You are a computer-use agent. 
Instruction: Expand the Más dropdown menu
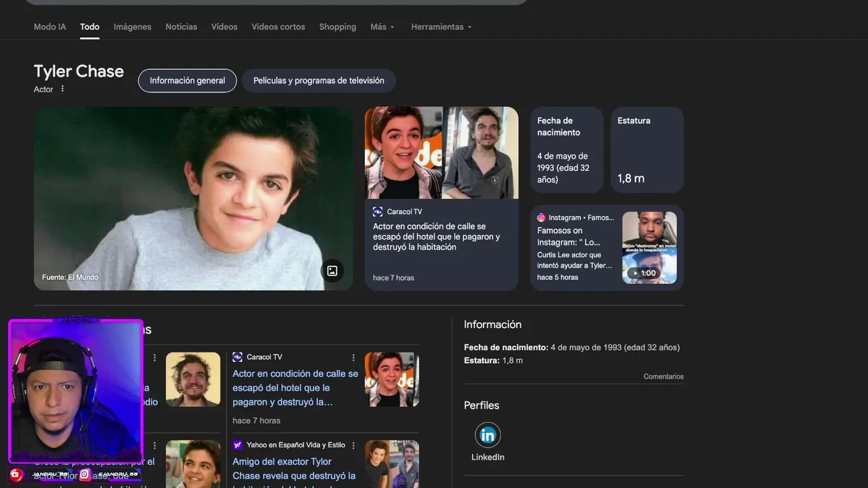382,26
